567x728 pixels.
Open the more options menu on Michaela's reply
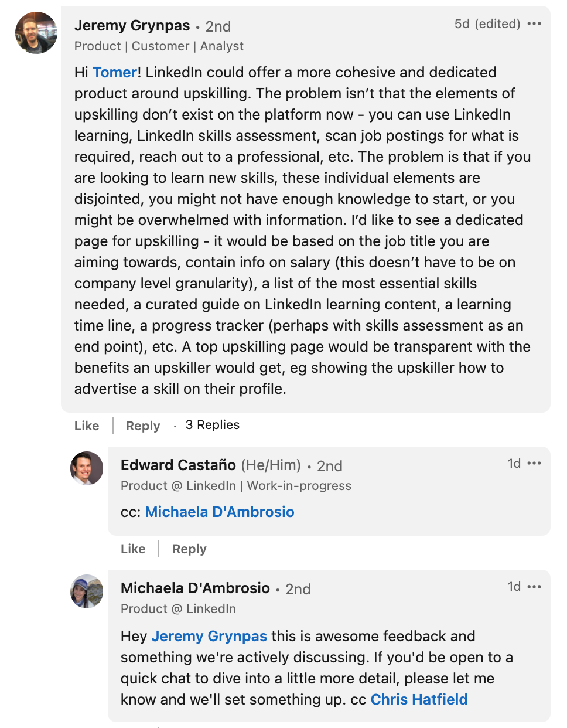[534, 587]
